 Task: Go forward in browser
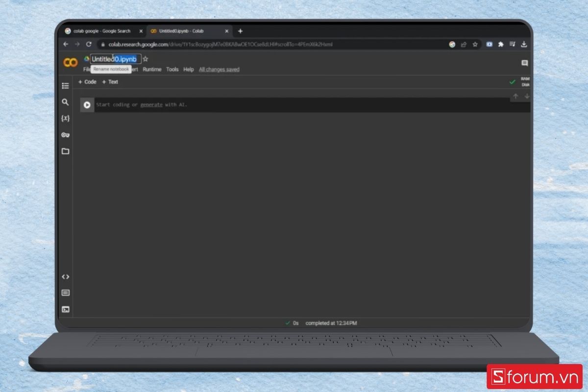point(77,44)
